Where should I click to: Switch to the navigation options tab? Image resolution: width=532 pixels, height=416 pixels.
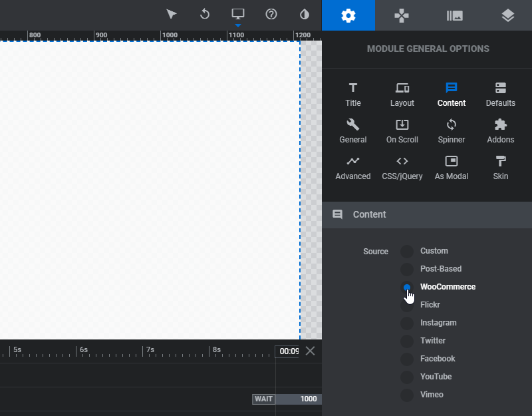402,15
